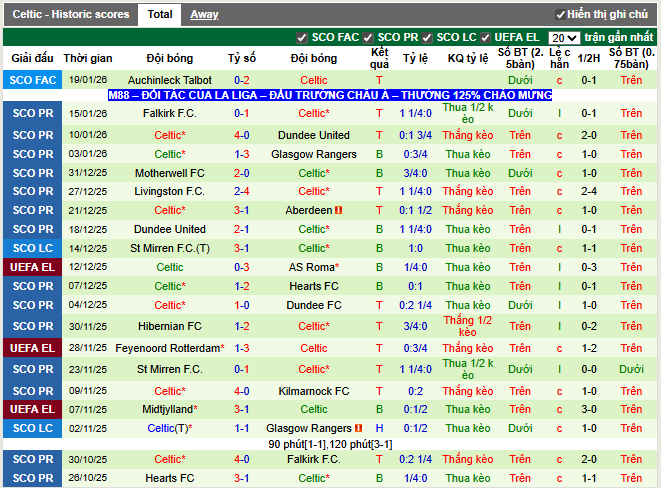Click the Giải đấu column header
The width and height of the screenshot is (661, 488).
(x=32, y=58)
